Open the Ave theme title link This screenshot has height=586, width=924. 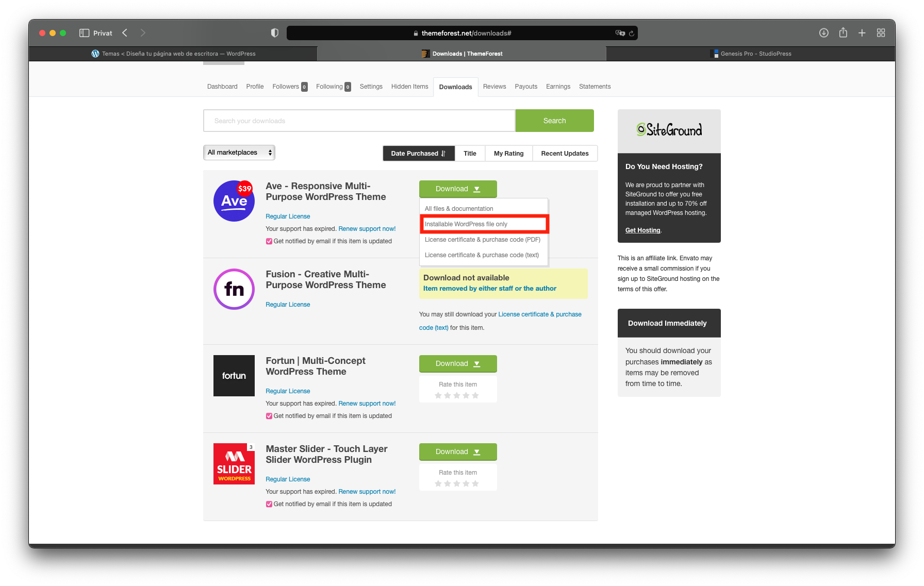coord(326,192)
